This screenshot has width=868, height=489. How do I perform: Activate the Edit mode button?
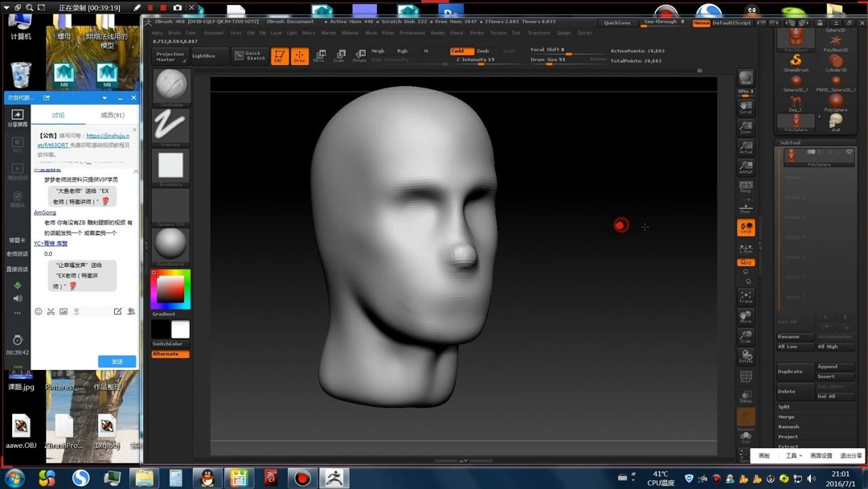[x=279, y=56]
